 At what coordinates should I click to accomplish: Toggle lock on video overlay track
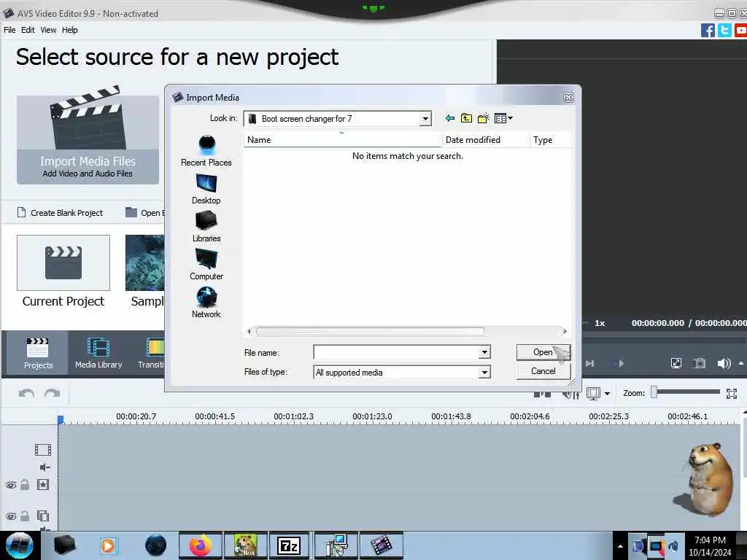[25, 516]
